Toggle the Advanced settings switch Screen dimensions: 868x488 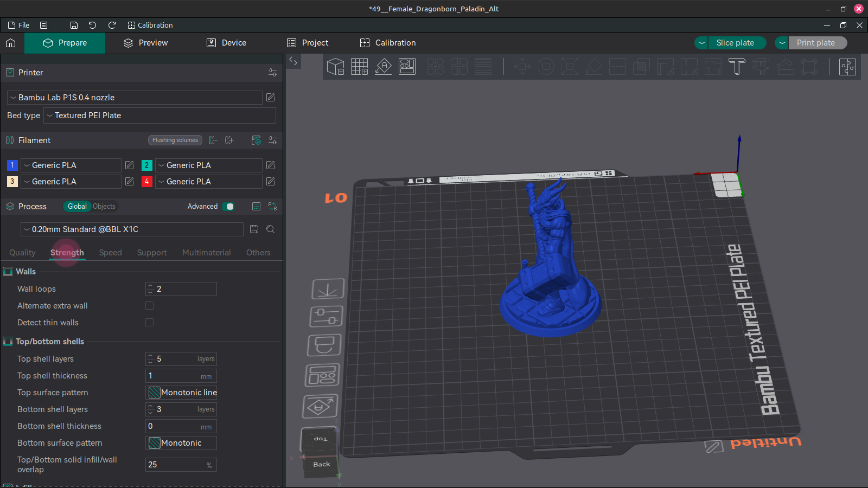point(229,207)
